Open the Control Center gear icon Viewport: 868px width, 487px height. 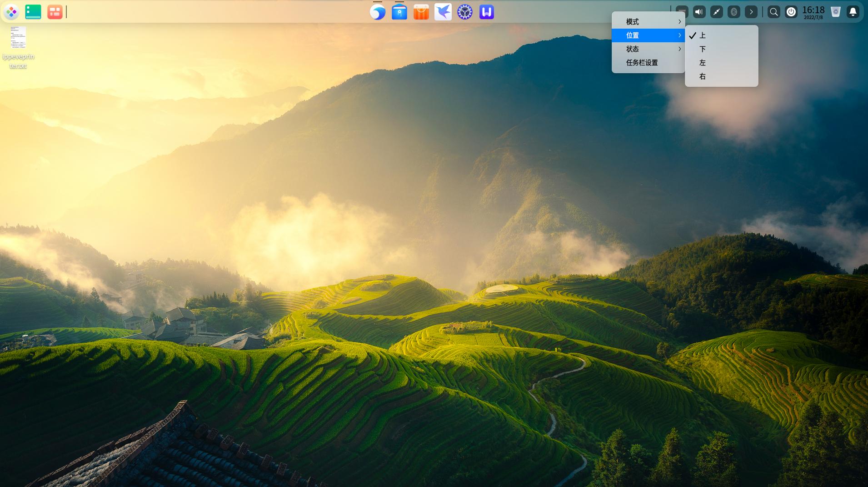pos(464,12)
